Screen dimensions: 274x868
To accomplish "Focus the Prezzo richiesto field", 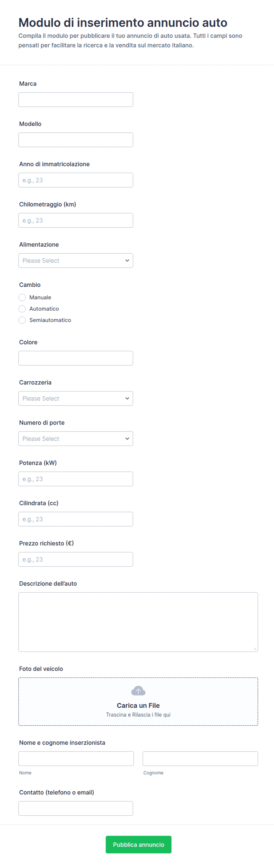I will [76, 559].
